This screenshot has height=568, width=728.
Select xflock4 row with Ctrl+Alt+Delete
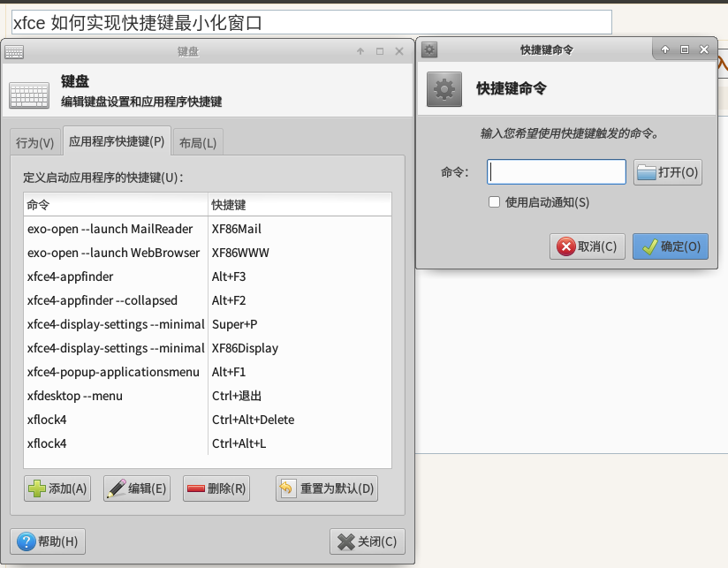[208, 420]
